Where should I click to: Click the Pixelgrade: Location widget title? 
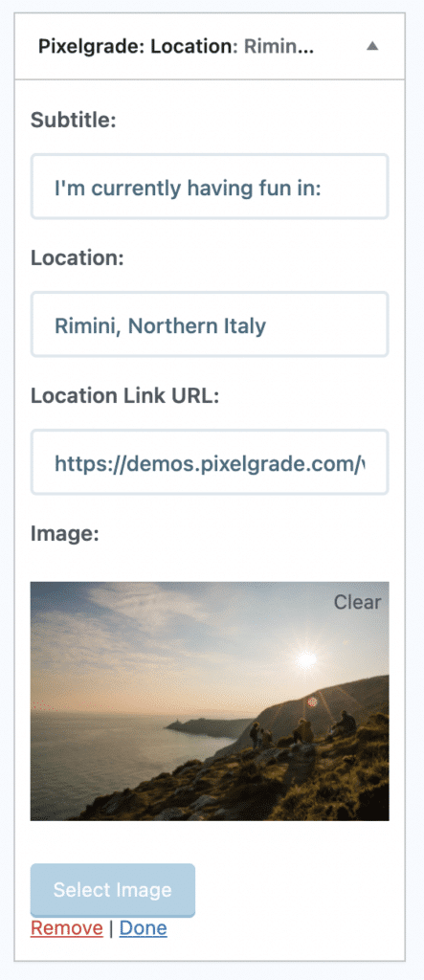(x=176, y=47)
